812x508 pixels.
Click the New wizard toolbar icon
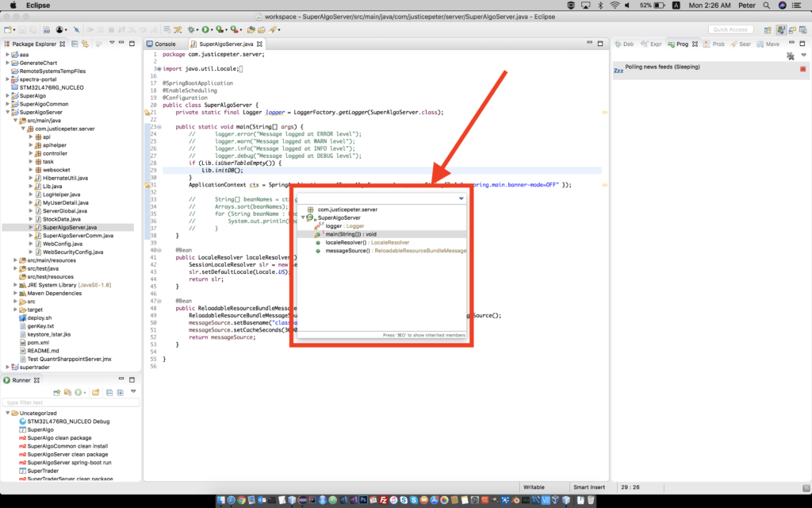(x=8, y=29)
